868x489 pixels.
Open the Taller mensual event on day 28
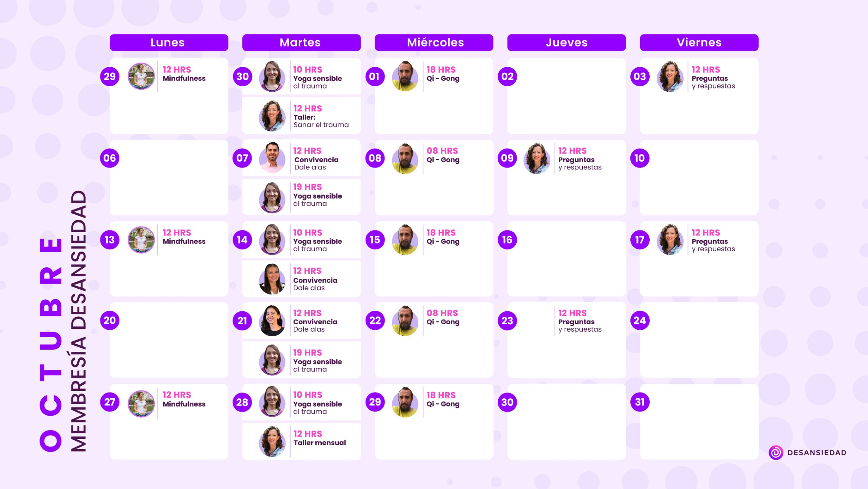tap(301, 441)
